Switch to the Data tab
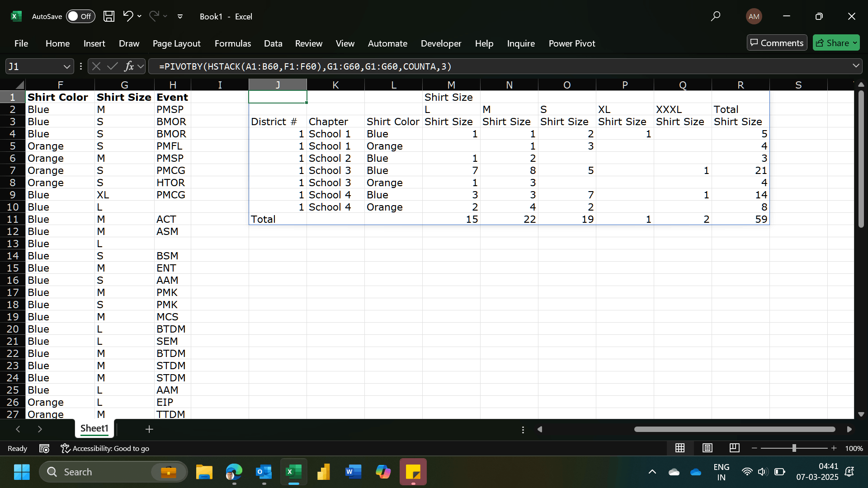This screenshot has height=488, width=868. pyautogui.click(x=273, y=43)
